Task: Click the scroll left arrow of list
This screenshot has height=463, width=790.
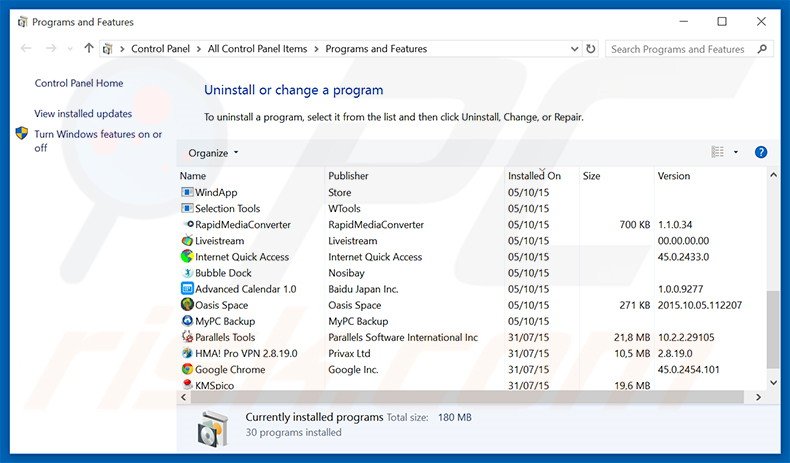Action: coord(183,397)
